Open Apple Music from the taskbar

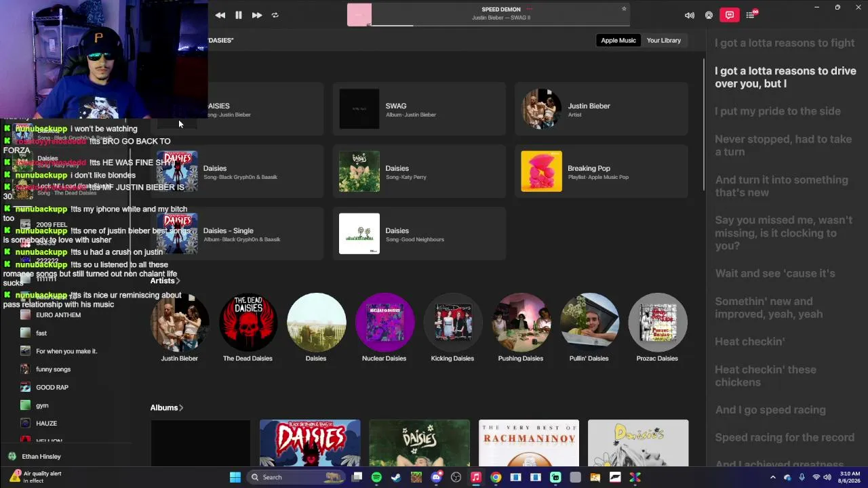[x=476, y=477]
